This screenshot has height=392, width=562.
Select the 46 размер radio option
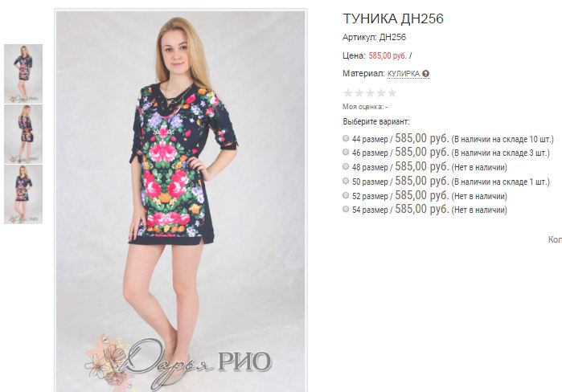[x=346, y=152]
